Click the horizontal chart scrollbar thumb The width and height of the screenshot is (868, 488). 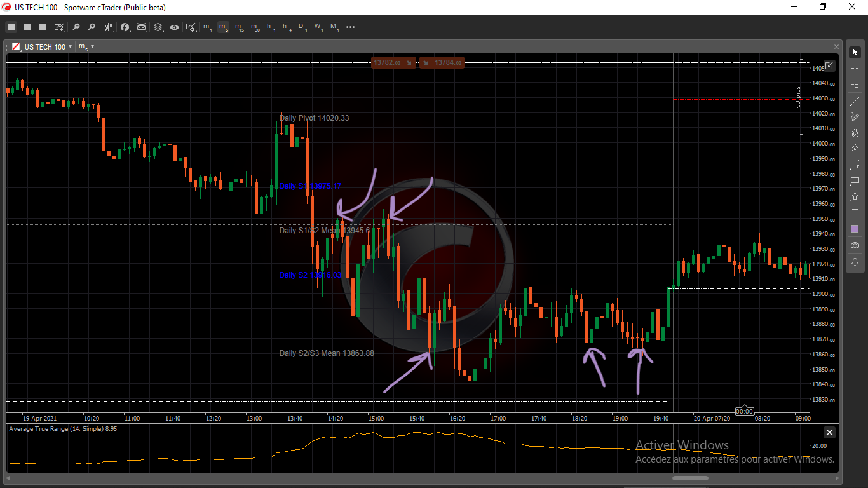pos(690,478)
